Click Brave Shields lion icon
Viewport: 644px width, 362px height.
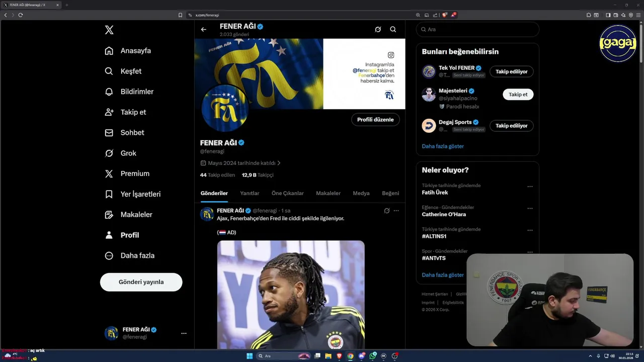pos(444,15)
